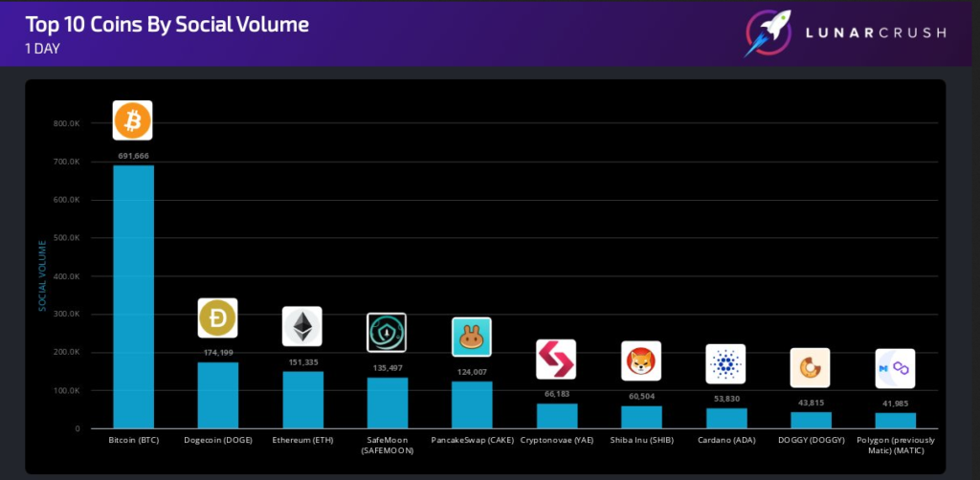980x480 pixels.
Task: Click the Cryptonovae (YAE) axis label
Action: (x=557, y=440)
